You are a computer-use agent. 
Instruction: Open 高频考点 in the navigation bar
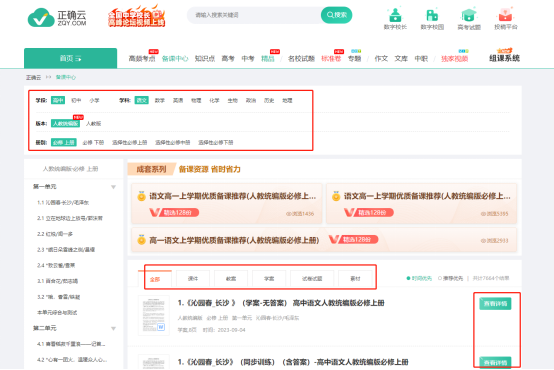coord(142,59)
